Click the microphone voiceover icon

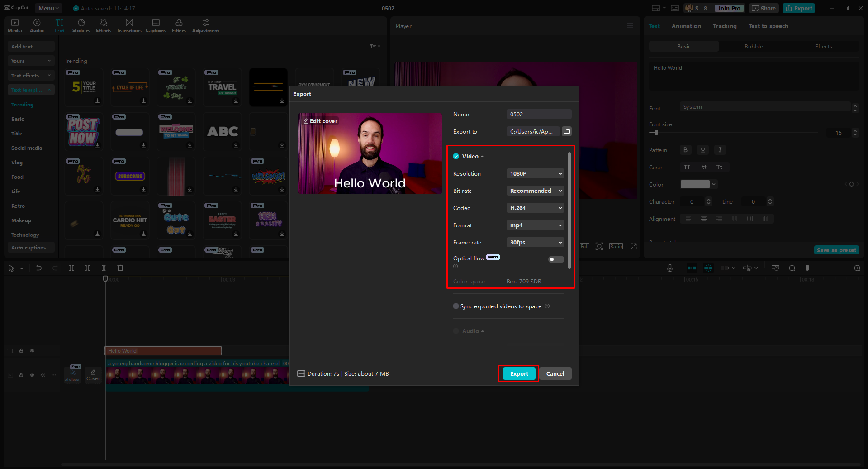[669, 268]
